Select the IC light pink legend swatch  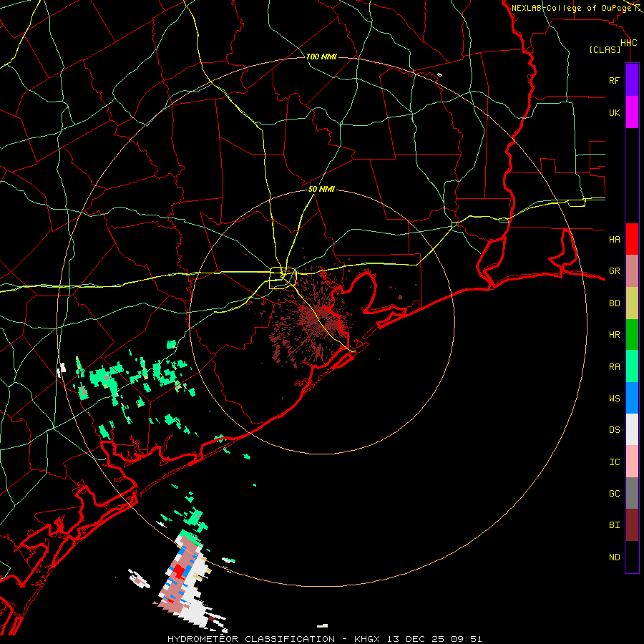pos(632,462)
